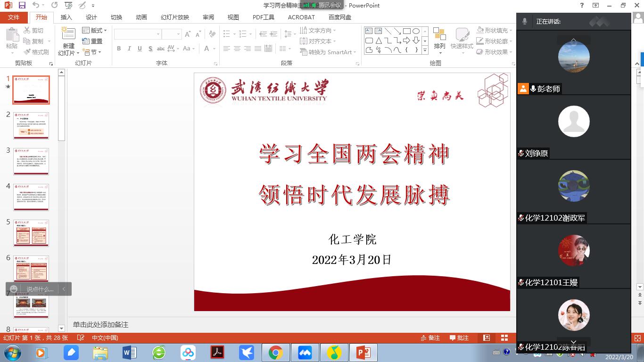Expand the Layout dropdown

(95, 30)
